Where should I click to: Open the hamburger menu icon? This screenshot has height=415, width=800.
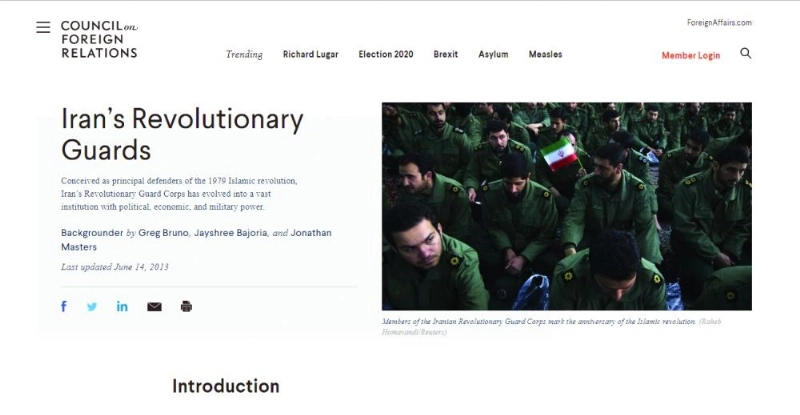pyautogui.click(x=43, y=27)
